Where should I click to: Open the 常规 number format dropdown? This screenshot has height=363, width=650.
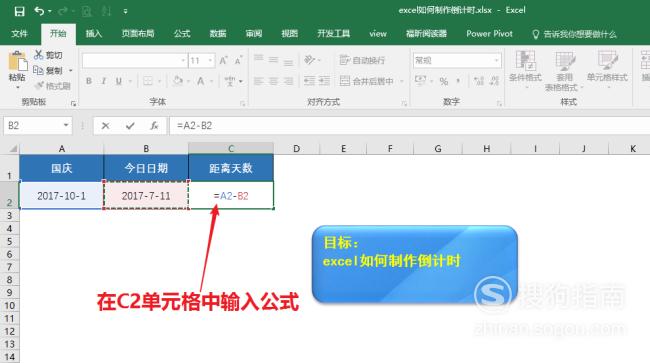(x=496, y=60)
